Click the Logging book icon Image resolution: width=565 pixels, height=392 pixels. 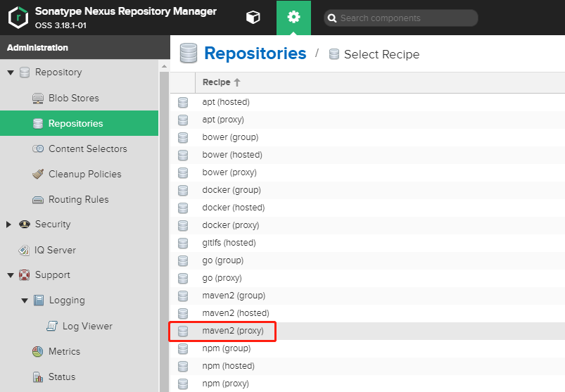[39, 300]
